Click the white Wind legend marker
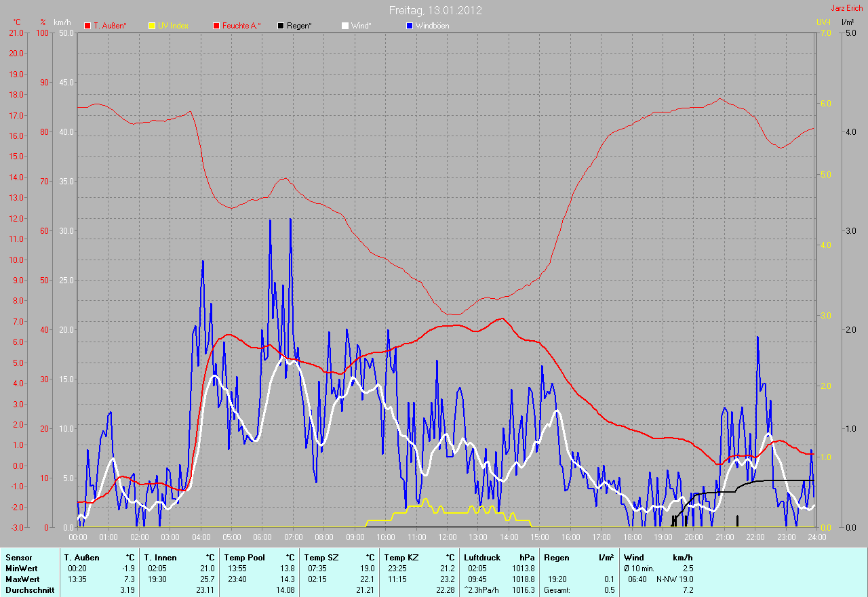868x597 pixels. tap(344, 26)
